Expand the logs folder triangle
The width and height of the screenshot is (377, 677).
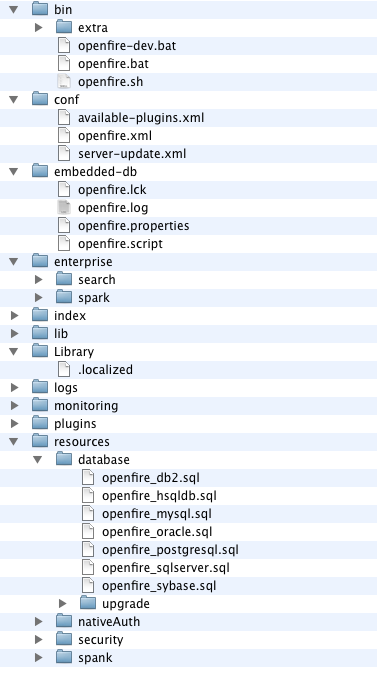[14, 388]
